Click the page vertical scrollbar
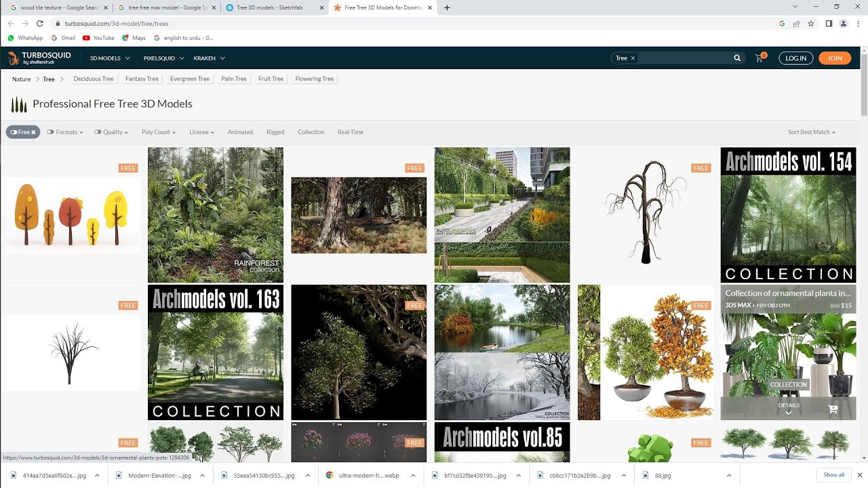 864,85
